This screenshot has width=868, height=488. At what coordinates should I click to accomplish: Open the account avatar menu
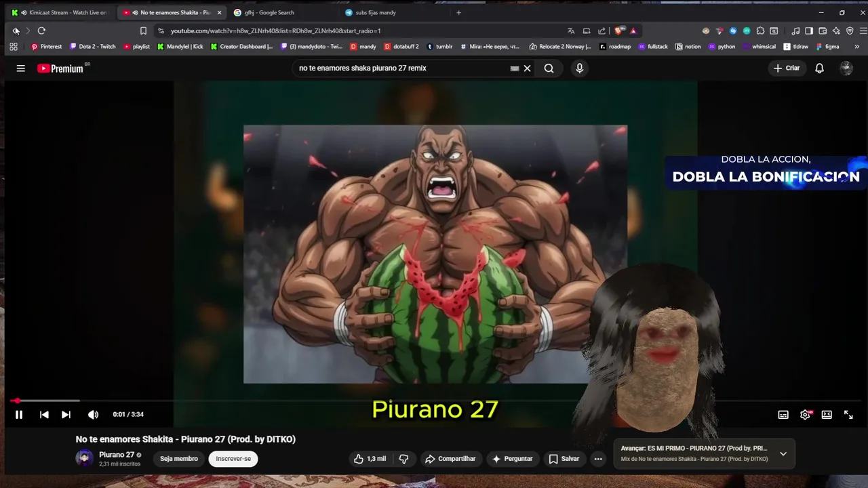point(846,68)
